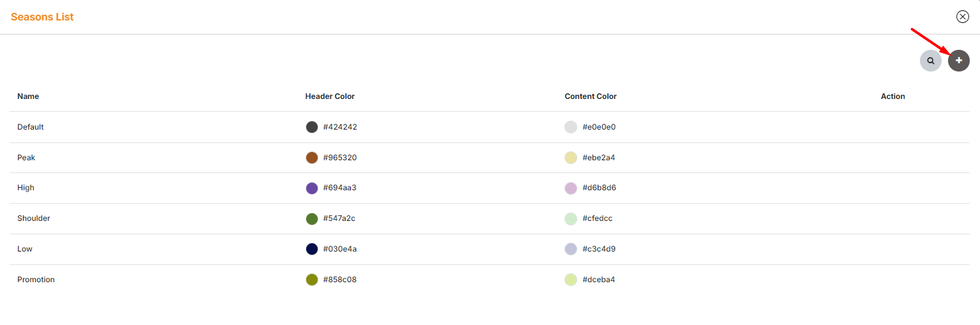
Task: Click the Peak content color swatch
Action: 571,158
